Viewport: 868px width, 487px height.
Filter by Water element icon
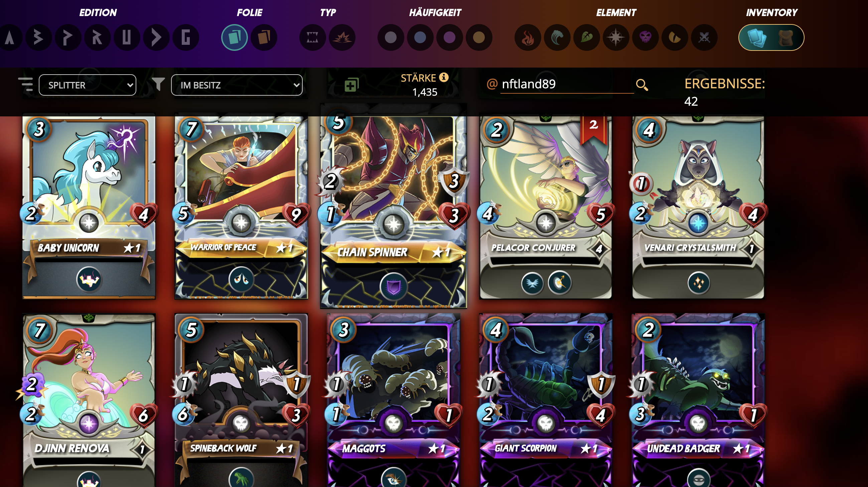(557, 37)
